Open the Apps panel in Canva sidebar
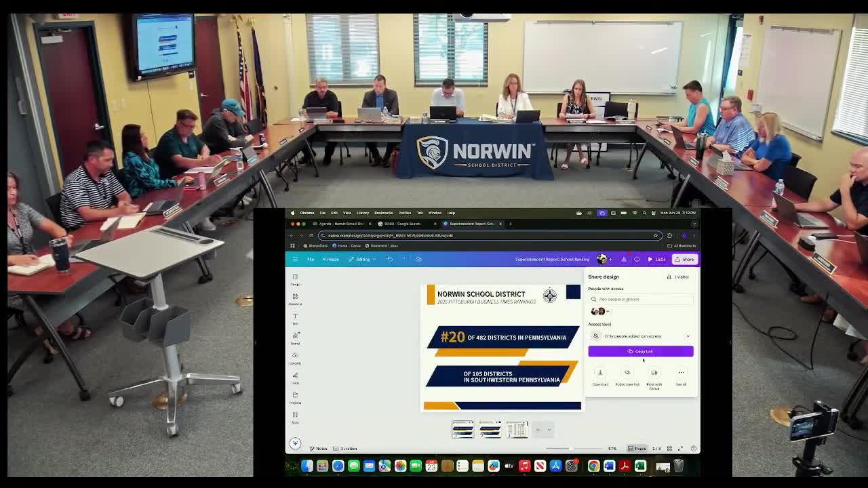Screen dimensions: 868x488 [x=295, y=417]
